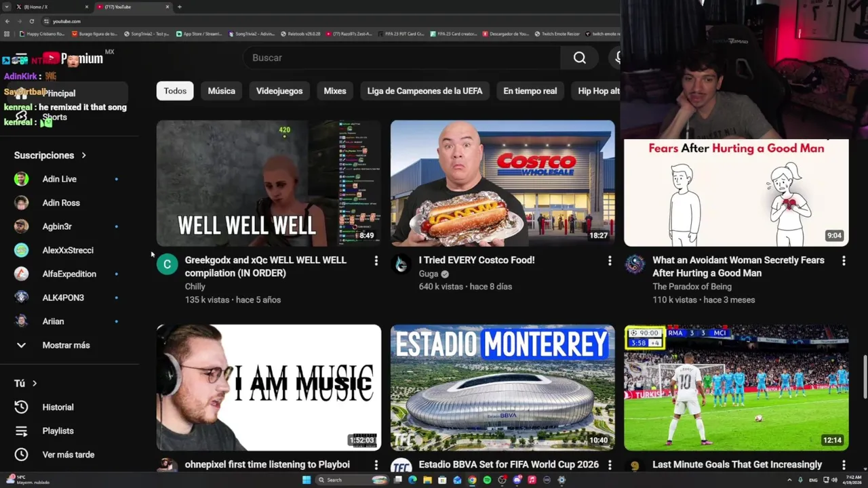Open video title I Tried EVERY Costco Food!
The image size is (868, 488).
(477, 260)
